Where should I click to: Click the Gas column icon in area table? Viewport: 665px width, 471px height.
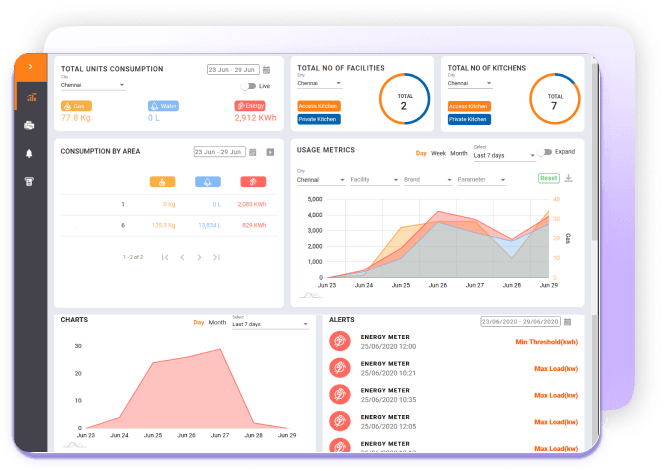click(162, 182)
